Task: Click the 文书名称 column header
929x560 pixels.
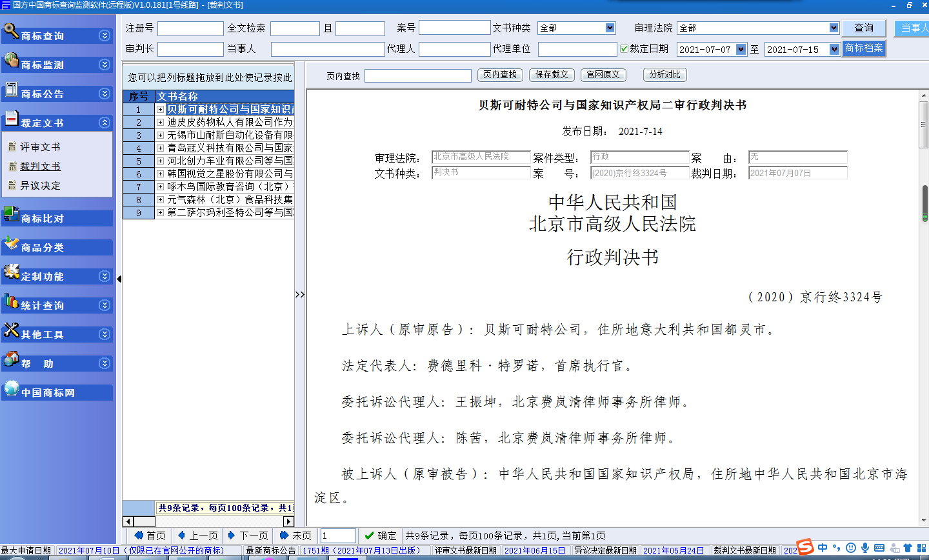Action: pos(225,96)
